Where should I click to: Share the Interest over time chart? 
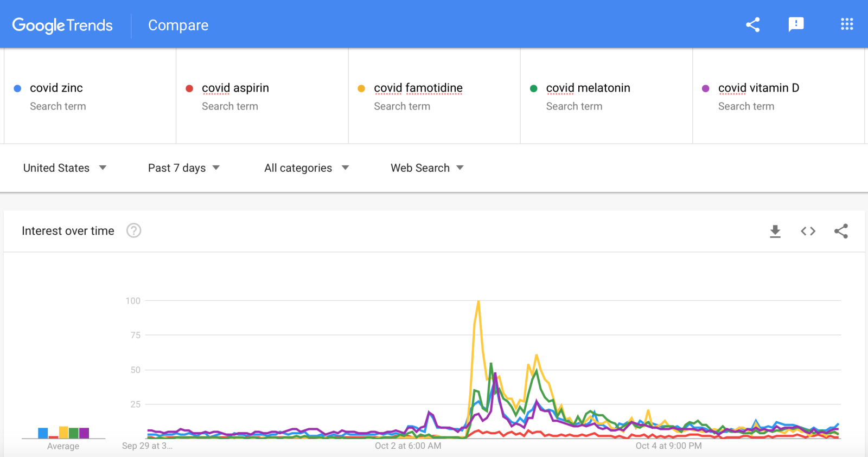click(x=841, y=231)
